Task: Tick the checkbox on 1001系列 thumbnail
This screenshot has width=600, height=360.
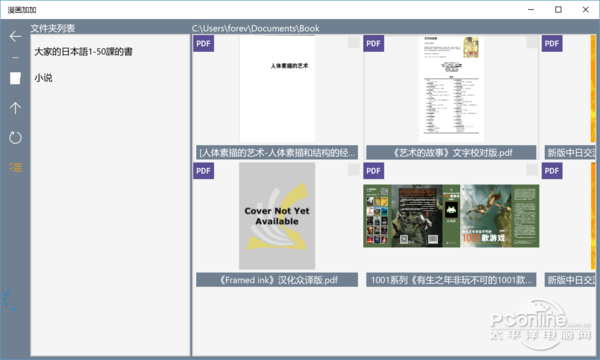Action: coord(532,169)
